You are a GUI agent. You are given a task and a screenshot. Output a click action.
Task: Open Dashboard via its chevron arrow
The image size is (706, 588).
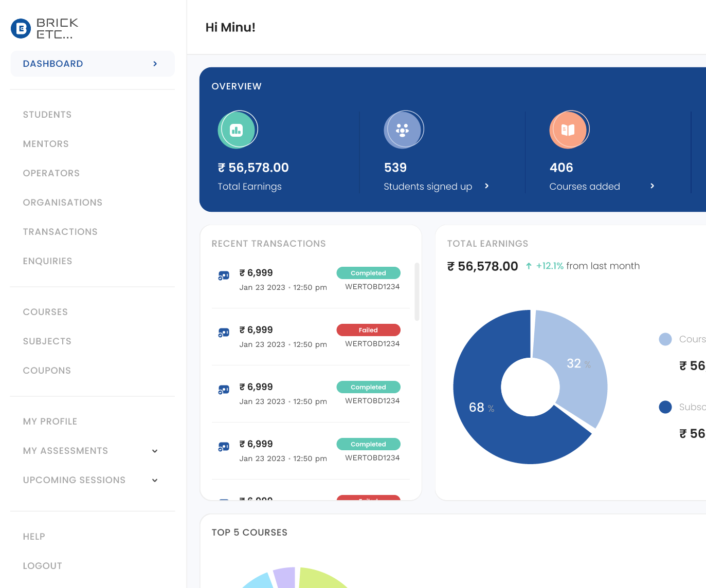point(155,64)
